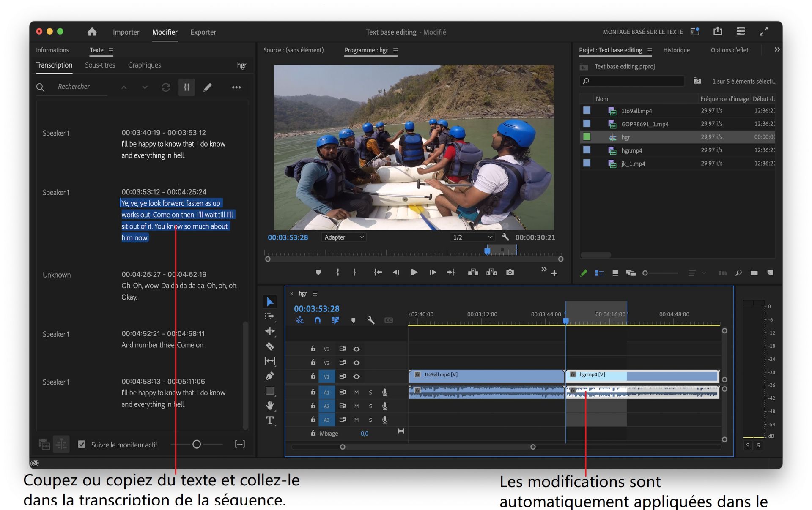Toggle snapping with the magnet icon

click(x=317, y=320)
